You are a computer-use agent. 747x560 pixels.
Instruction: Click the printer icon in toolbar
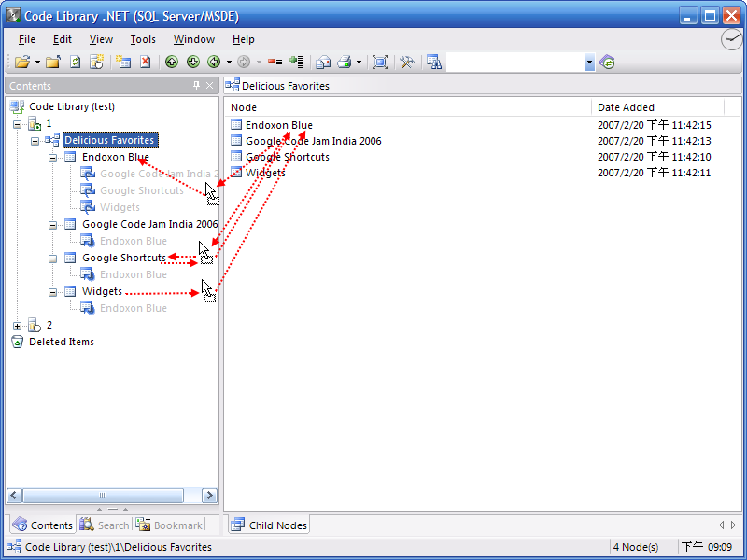345,62
